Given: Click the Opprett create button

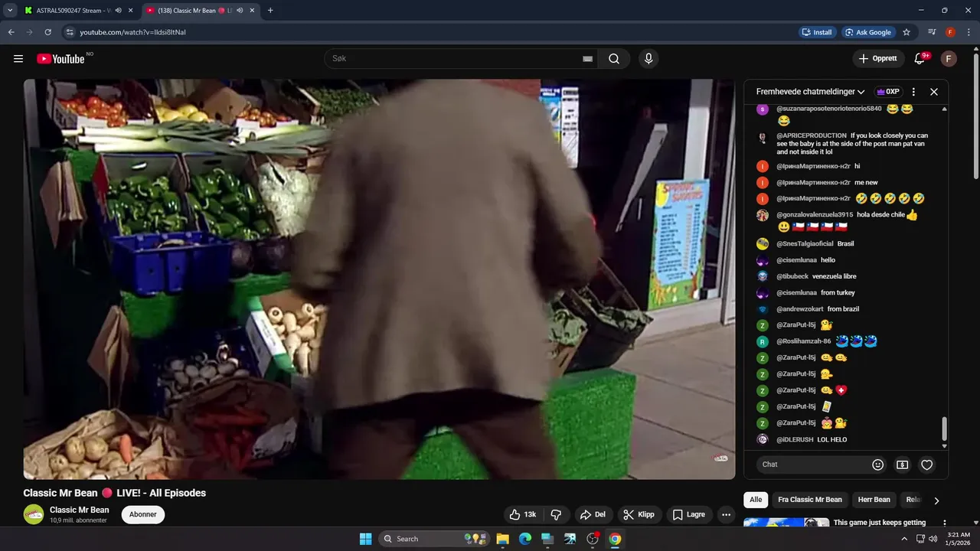Looking at the screenshot, I should pyautogui.click(x=878, y=59).
